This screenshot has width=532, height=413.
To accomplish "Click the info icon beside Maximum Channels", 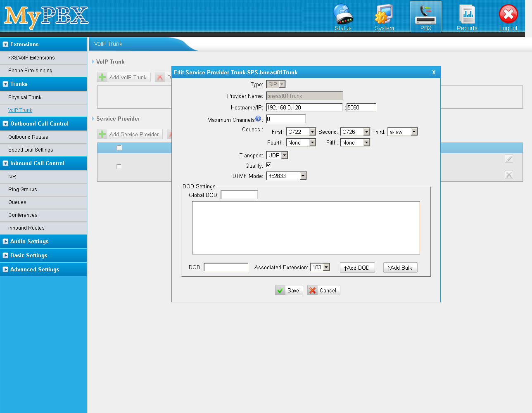I will (258, 119).
